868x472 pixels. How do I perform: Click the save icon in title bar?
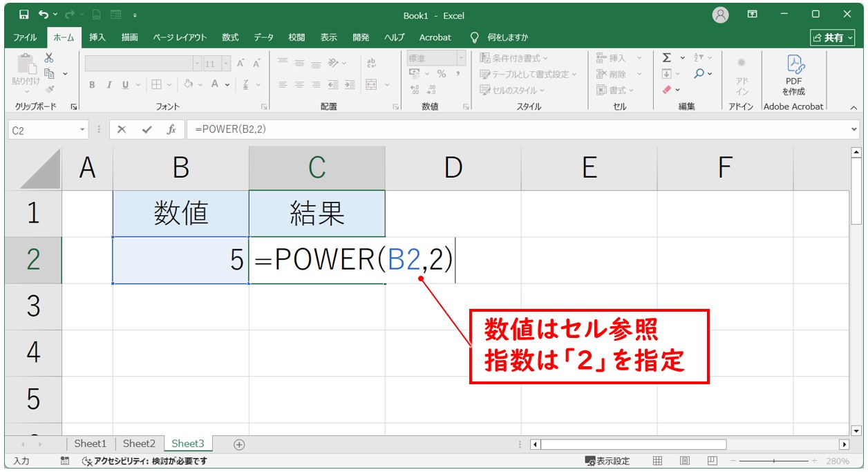coord(24,15)
